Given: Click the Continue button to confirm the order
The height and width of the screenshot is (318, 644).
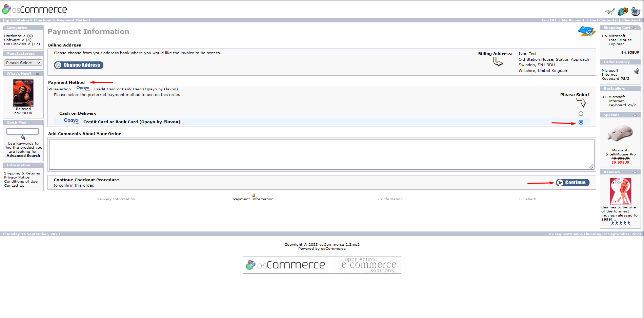Looking at the screenshot, I should point(572,182).
